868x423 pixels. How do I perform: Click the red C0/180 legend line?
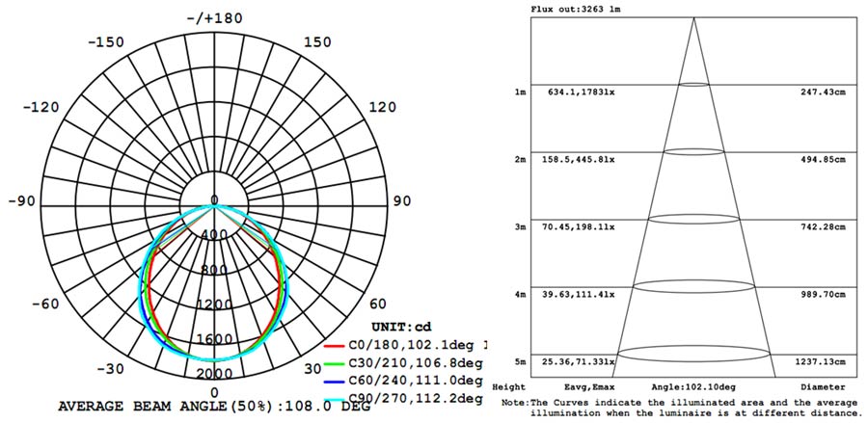point(335,345)
